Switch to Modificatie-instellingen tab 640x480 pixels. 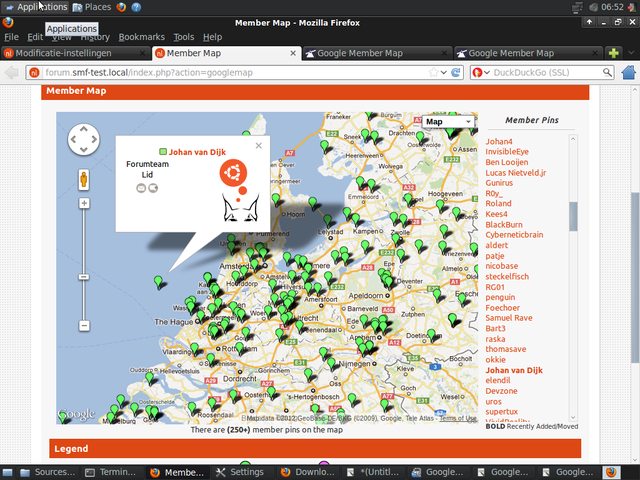[x=75, y=53]
